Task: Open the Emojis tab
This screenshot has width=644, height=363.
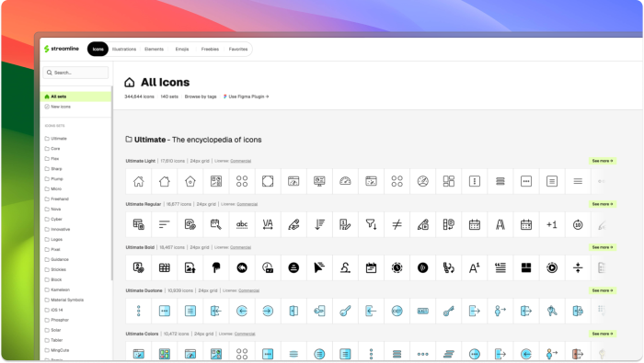Action: click(x=182, y=50)
